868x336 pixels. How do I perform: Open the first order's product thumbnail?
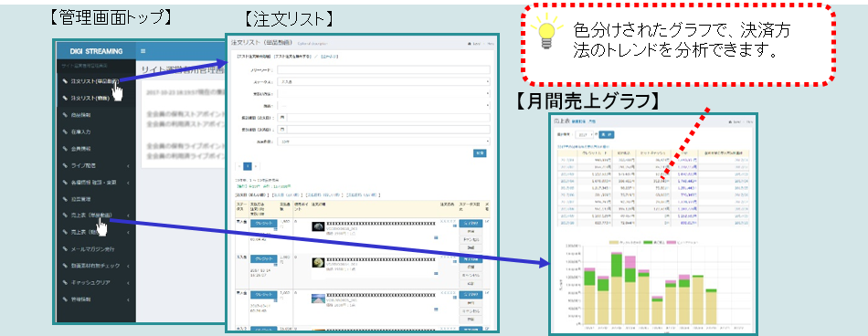click(317, 226)
